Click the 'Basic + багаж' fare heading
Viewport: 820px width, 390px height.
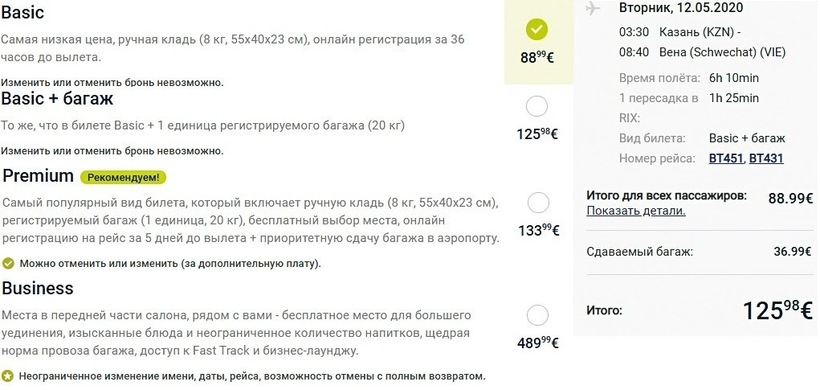57,98
